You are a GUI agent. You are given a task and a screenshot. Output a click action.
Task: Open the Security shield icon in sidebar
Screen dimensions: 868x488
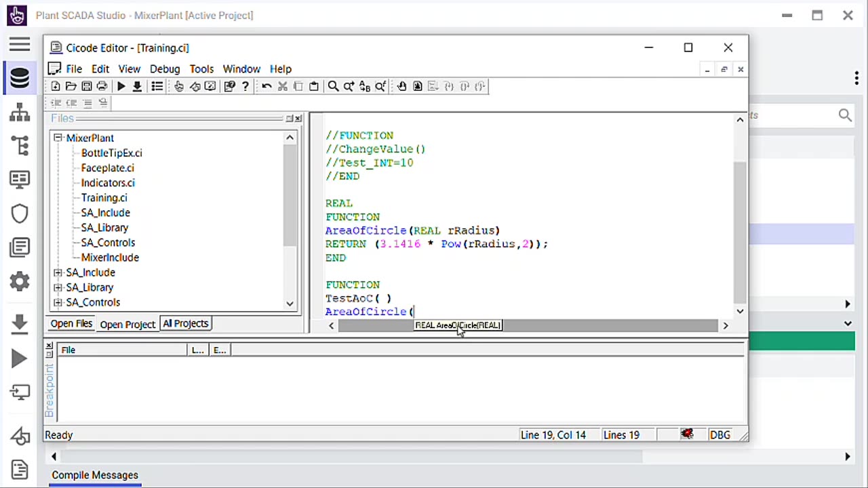[x=19, y=213]
